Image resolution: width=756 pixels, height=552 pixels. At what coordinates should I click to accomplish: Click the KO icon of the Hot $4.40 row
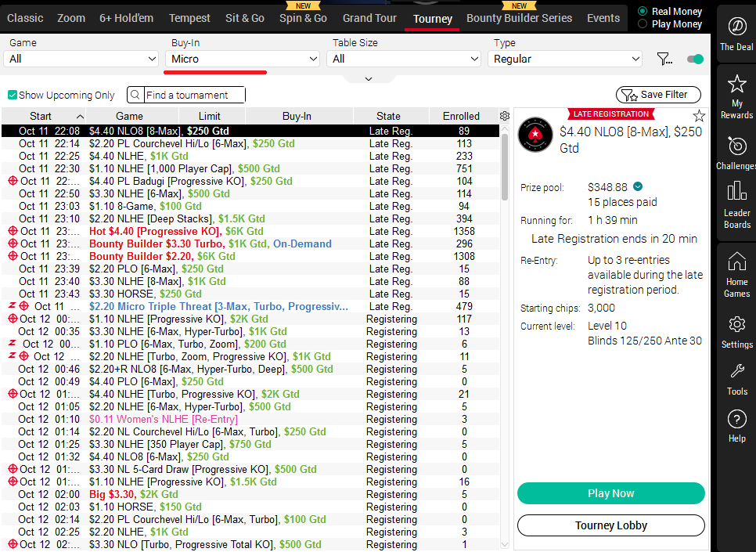pos(13,231)
